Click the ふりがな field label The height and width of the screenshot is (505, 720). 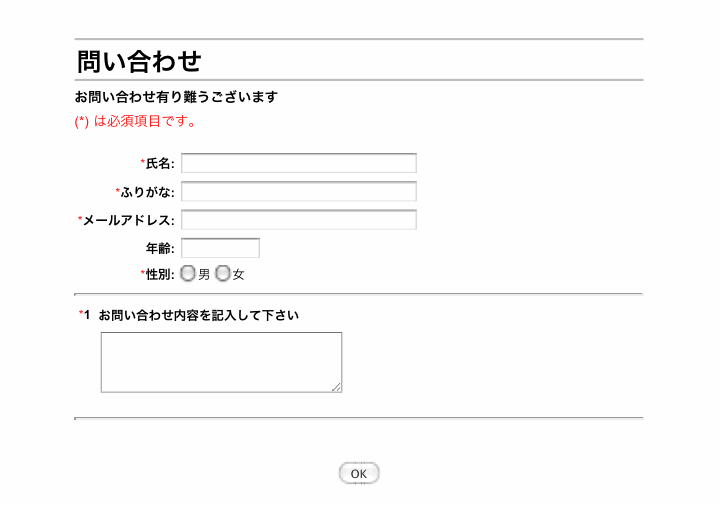(147, 192)
